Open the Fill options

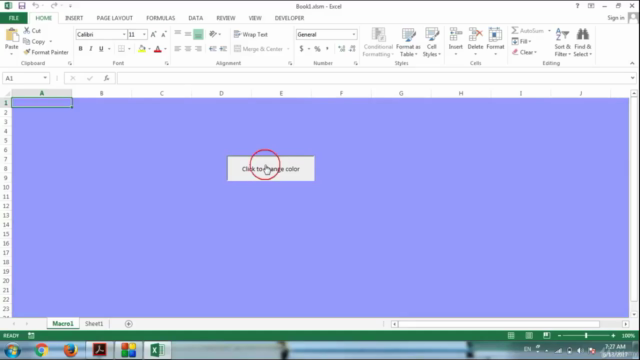point(521,41)
